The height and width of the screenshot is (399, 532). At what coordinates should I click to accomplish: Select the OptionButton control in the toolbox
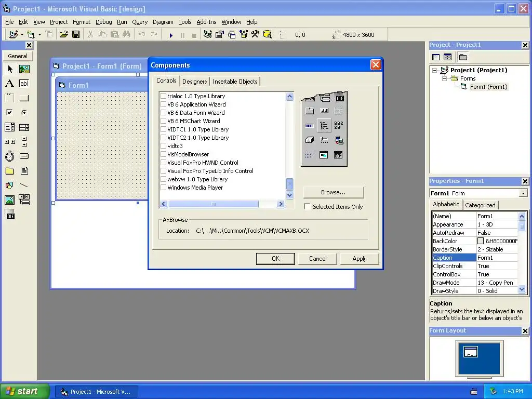coord(24,112)
